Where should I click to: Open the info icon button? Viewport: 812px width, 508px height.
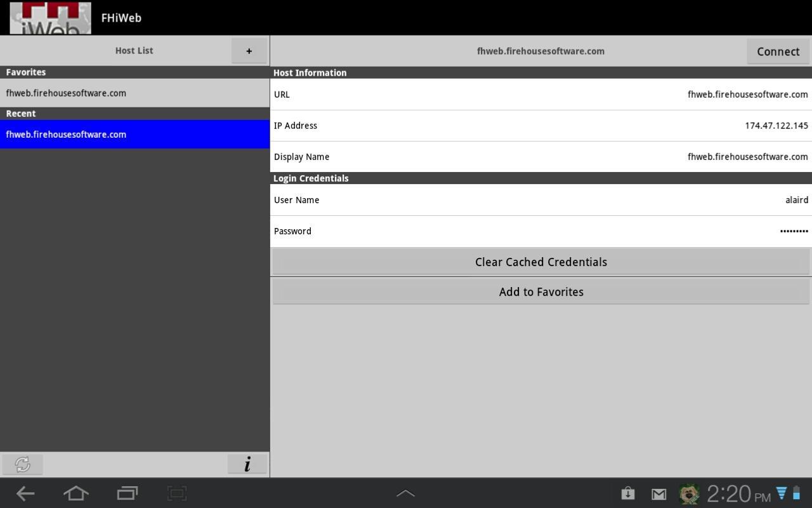click(247, 464)
